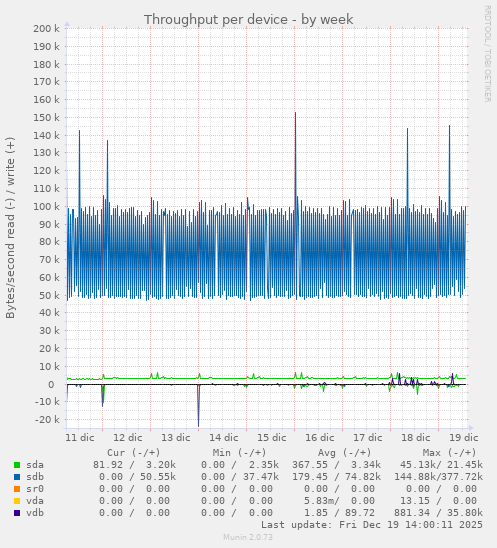Click the sdb average '179.45 / 74.82k'
497x548 pixels.
point(337,477)
